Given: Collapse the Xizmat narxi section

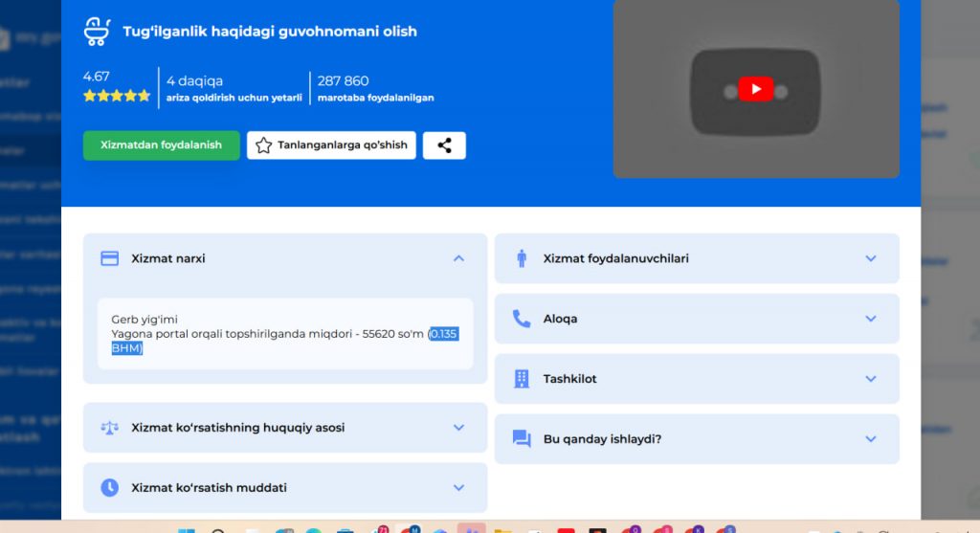Looking at the screenshot, I should [x=458, y=258].
